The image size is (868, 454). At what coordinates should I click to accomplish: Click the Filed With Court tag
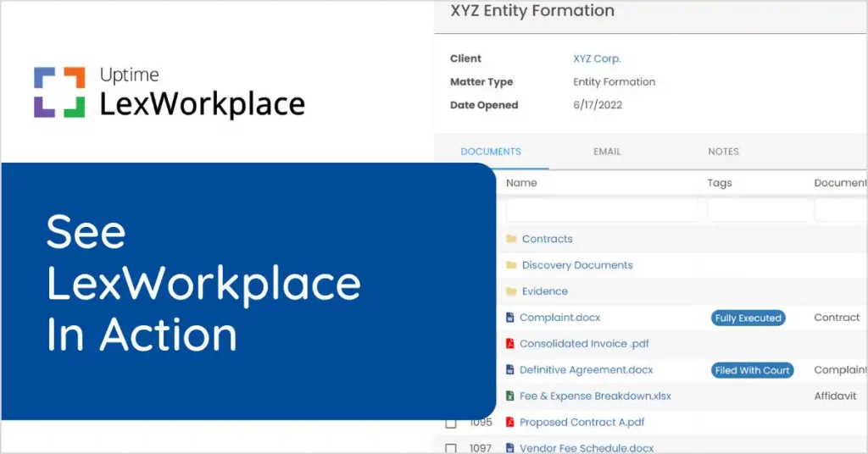coord(753,370)
